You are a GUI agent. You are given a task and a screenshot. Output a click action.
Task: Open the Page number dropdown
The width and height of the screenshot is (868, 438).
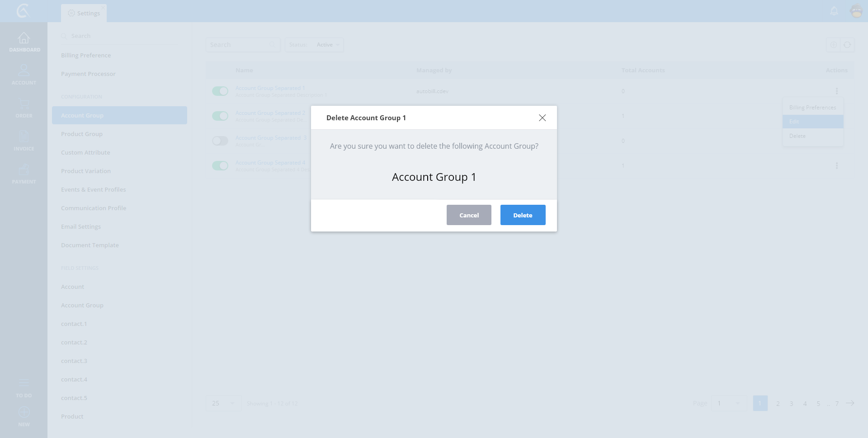coord(728,403)
